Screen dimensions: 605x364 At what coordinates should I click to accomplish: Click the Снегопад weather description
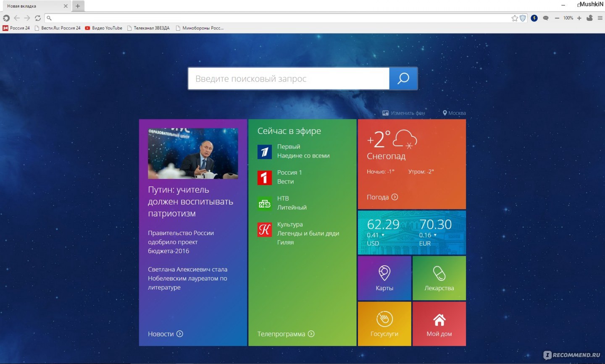point(386,156)
